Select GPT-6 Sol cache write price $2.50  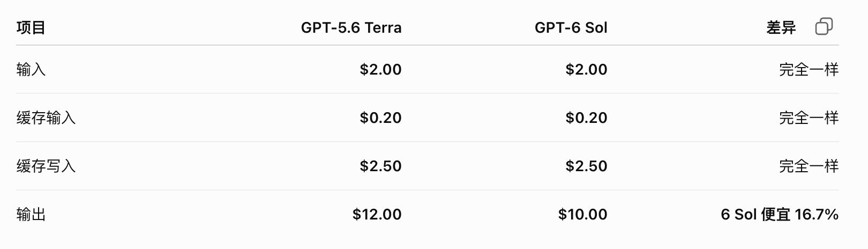(x=586, y=166)
